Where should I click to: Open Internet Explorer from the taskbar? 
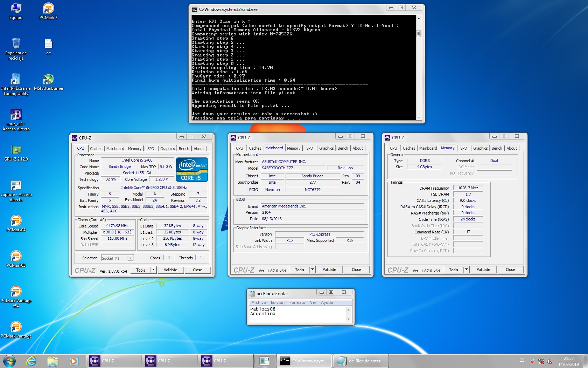31,361
